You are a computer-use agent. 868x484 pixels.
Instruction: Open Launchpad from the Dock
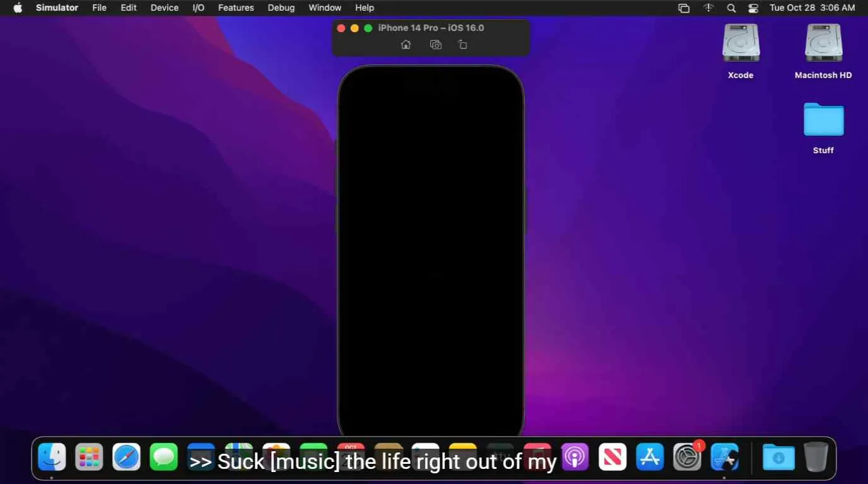click(x=89, y=457)
